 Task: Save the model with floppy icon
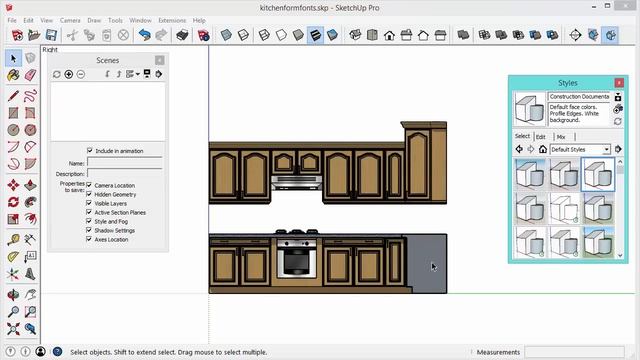(x=51, y=35)
